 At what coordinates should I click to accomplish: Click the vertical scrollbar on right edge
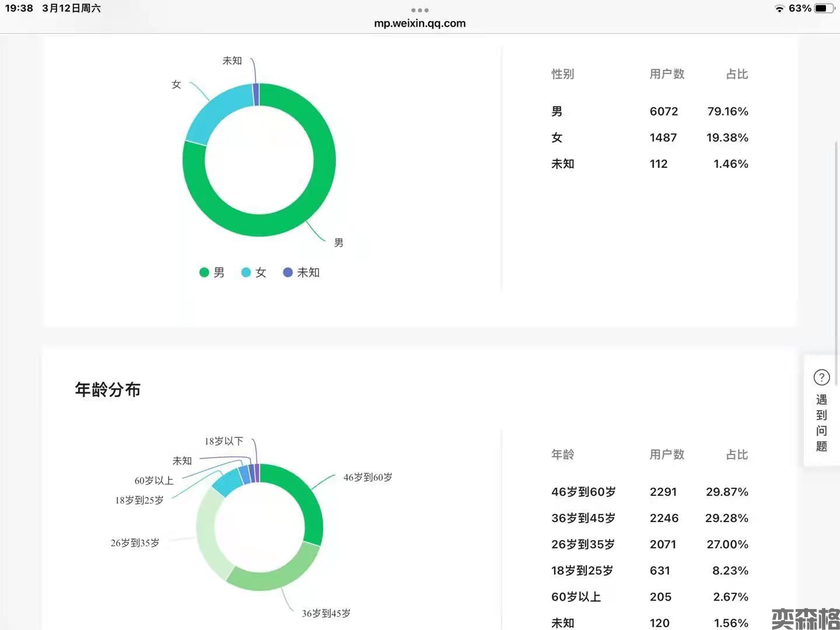tap(836, 262)
